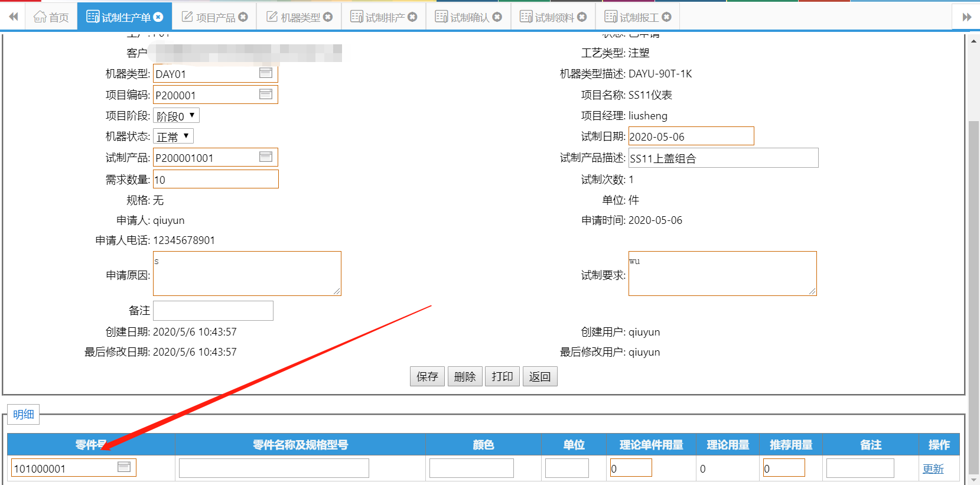Expand the 机器状态 dropdown
980x485 pixels.
click(173, 136)
